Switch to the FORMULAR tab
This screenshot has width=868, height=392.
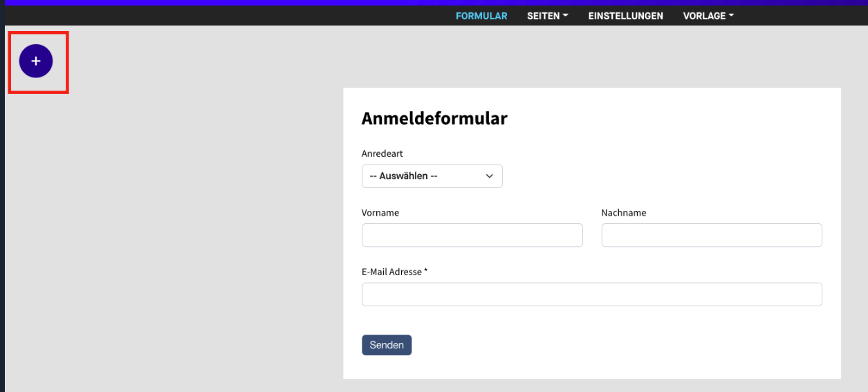481,16
